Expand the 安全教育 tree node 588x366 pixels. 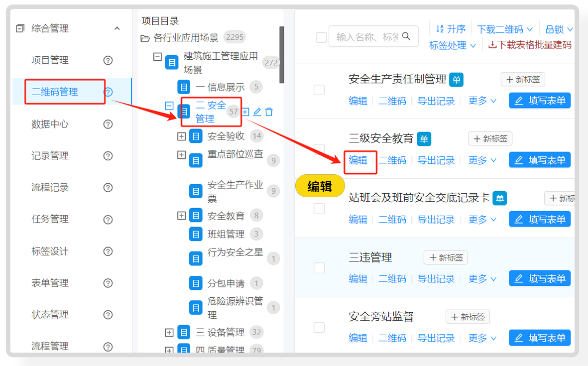click(182, 216)
